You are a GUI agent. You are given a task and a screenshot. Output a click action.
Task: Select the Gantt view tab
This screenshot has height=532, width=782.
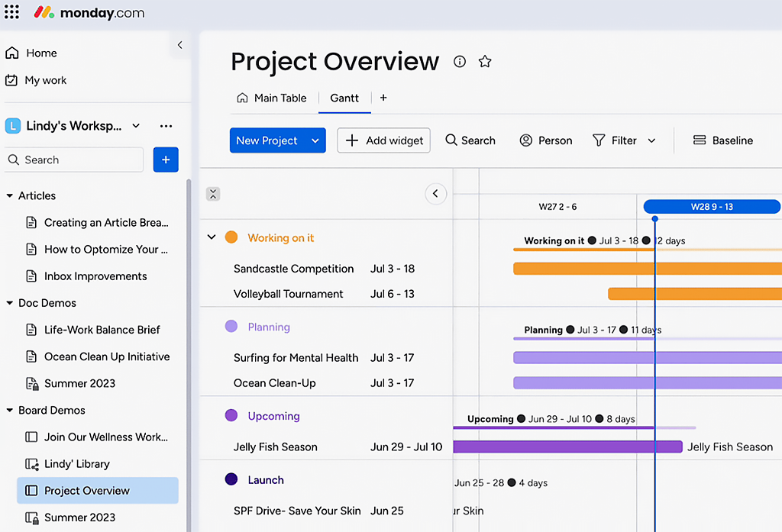[344, 98]
